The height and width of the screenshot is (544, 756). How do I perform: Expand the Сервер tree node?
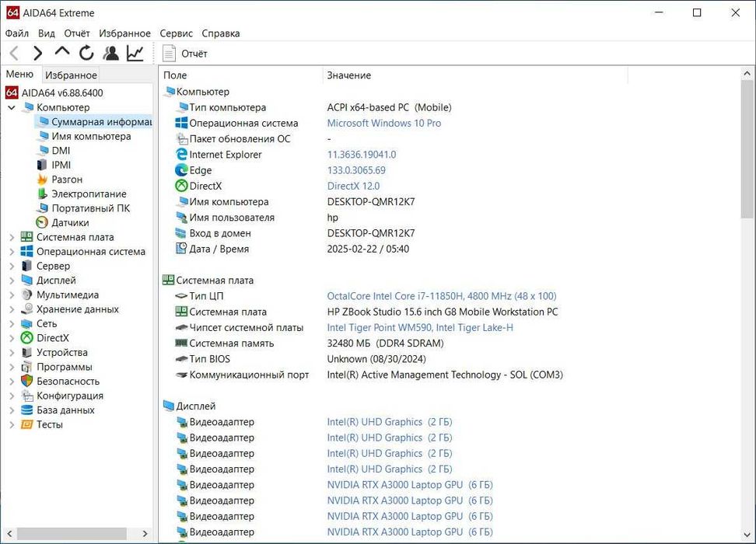click(x=12, y=266)
